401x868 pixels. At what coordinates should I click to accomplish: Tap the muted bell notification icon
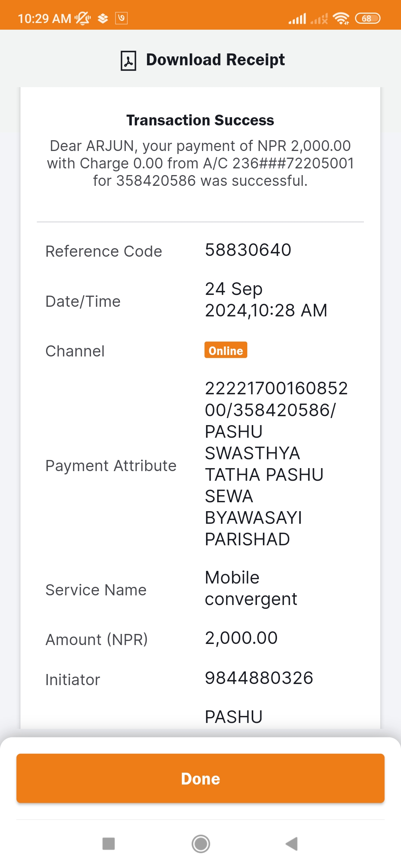82,18
